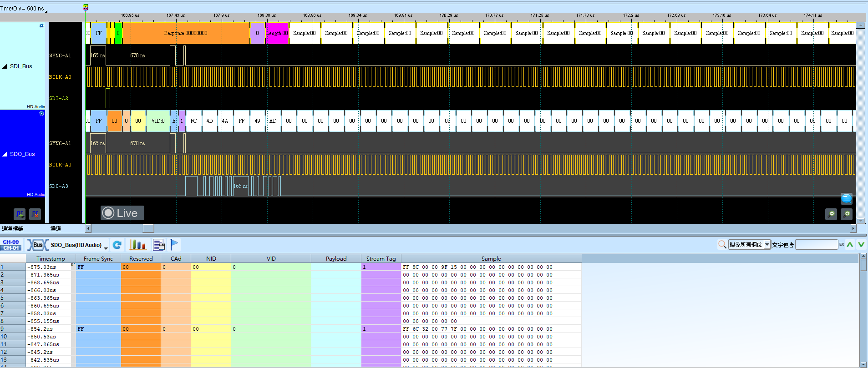Image resolution: width=868 pixels, height=368 pixels.
Task: Click the 通道 column label
Action: coord(56,229)
